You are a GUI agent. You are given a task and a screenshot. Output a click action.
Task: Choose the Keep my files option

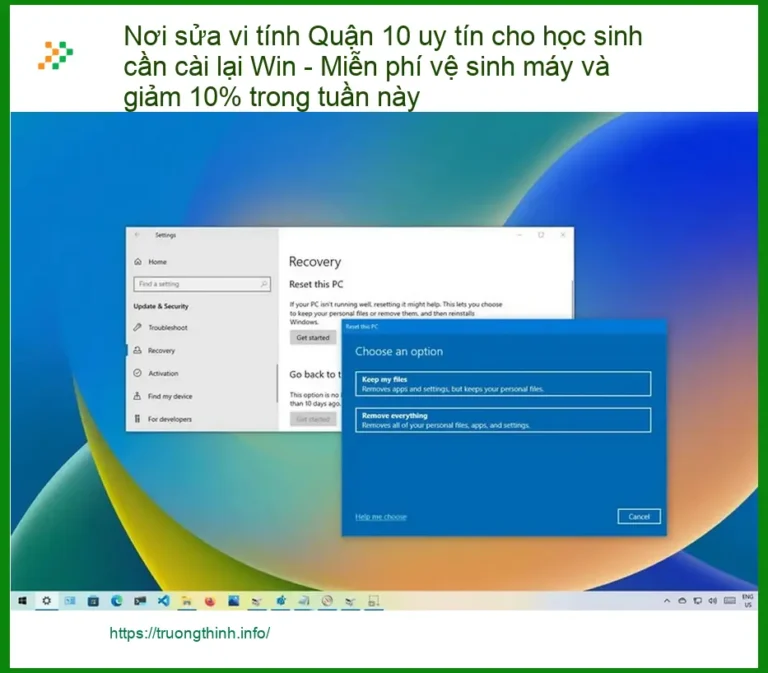coord(503,384)
